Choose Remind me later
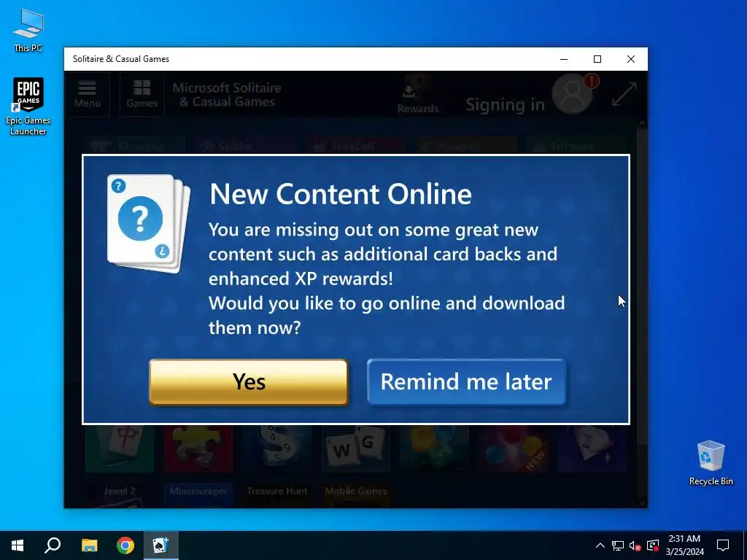This screenshot has height=560, width=747. [x=466, y=382]
